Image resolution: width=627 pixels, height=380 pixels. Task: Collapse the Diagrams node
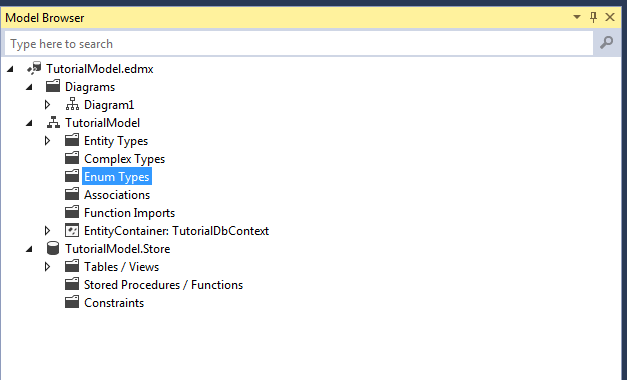(29, 87)
